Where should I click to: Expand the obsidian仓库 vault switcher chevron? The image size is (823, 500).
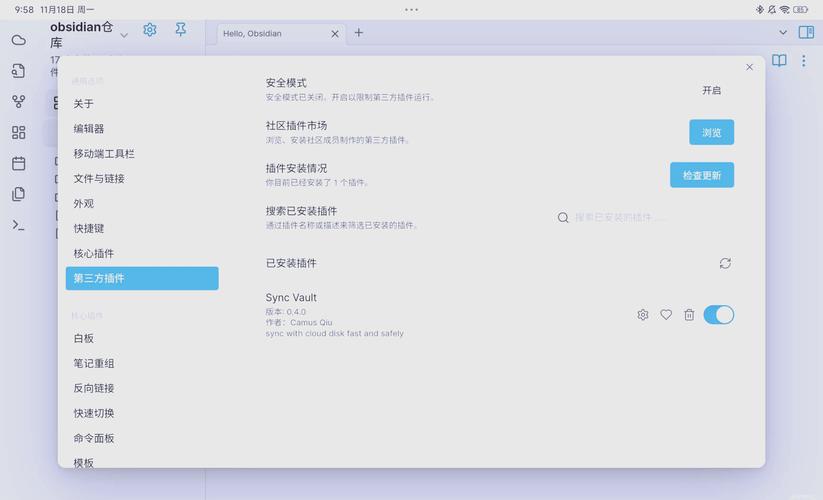pyautogui.click(x=124, y=35)
